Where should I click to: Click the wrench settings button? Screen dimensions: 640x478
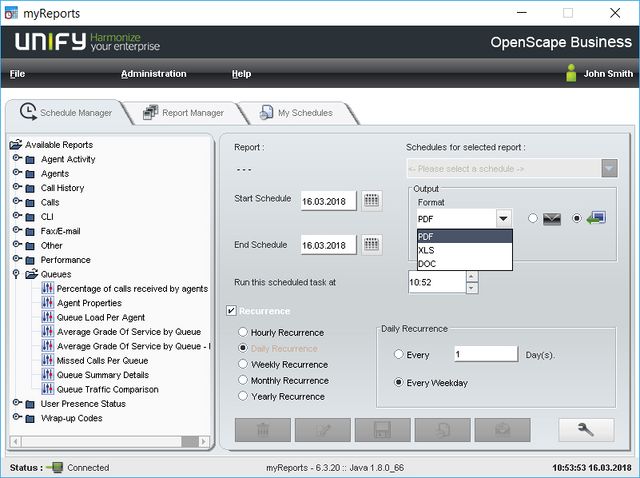pos(586,430)
